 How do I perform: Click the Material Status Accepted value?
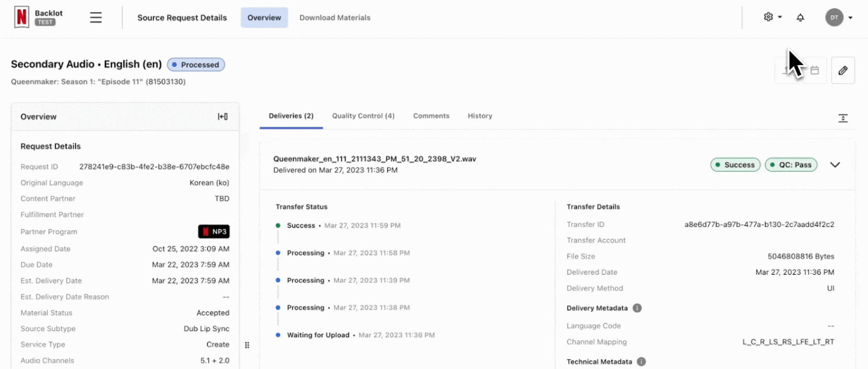[x=213, y=313]
